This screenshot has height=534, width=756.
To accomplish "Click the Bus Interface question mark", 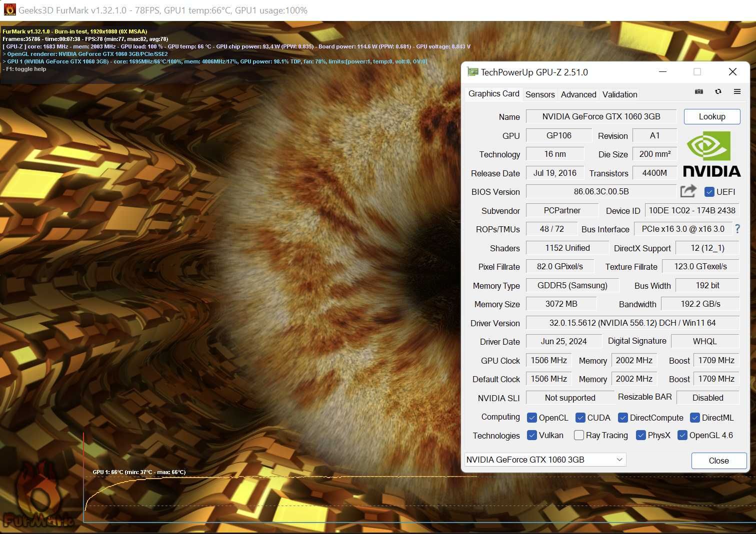I will (737, 229).
